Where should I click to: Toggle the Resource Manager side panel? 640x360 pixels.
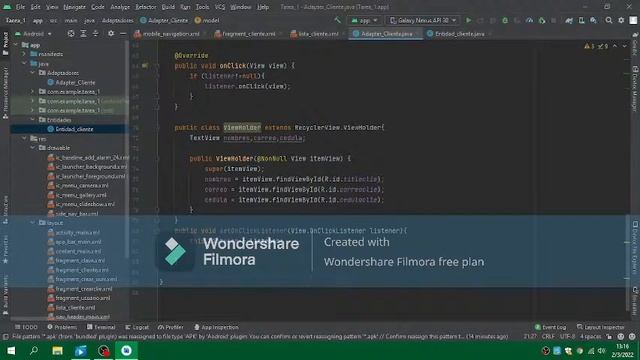pos(5,93)
